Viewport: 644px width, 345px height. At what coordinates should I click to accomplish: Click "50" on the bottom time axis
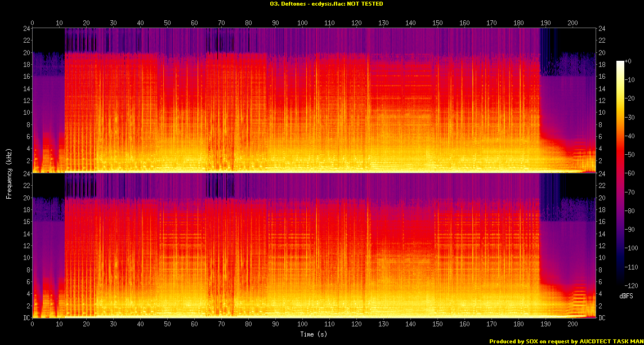pos(167,324)
